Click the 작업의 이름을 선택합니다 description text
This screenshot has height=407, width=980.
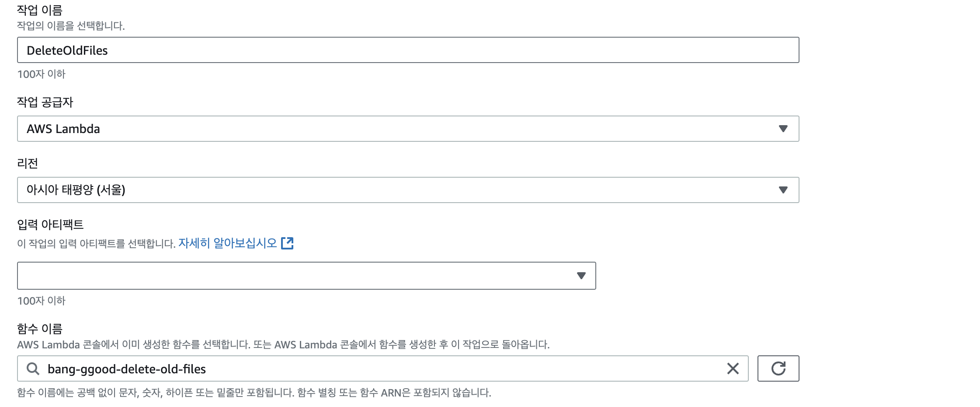[x=71, y=26]
